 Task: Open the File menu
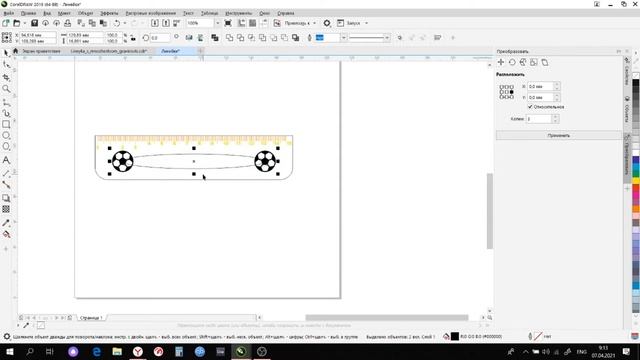pos(9,13)
